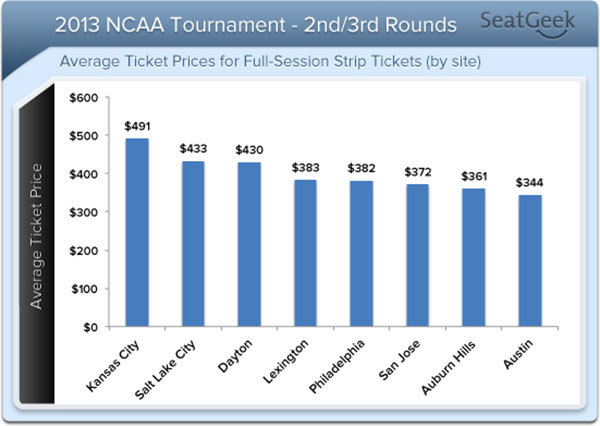Select the Kansas City bar
The width and height of the screenshot is (600, 426).
137,232
